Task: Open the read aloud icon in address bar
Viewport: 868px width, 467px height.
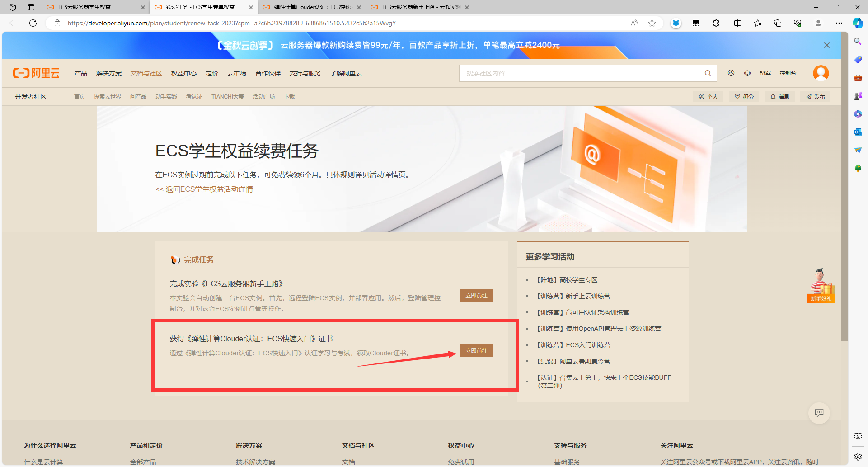Action: (x=634, y=23)
